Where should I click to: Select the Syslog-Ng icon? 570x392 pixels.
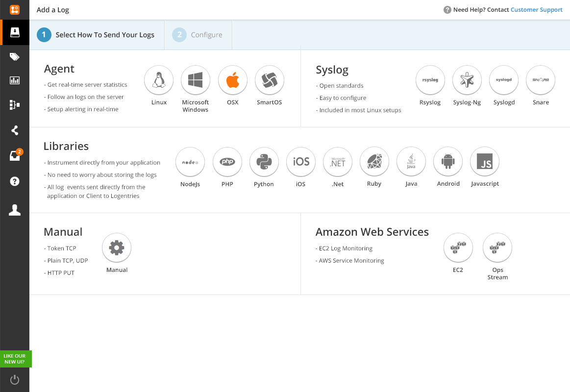(467, 80)
